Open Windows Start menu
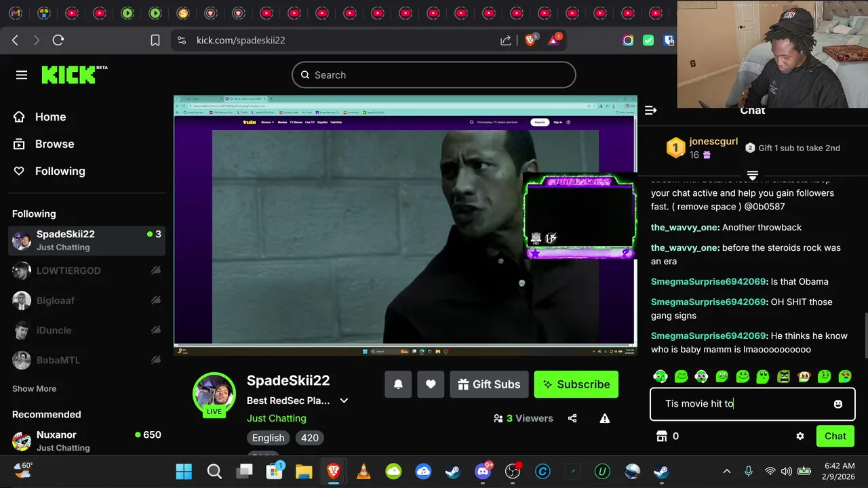 tap(184, 471)
